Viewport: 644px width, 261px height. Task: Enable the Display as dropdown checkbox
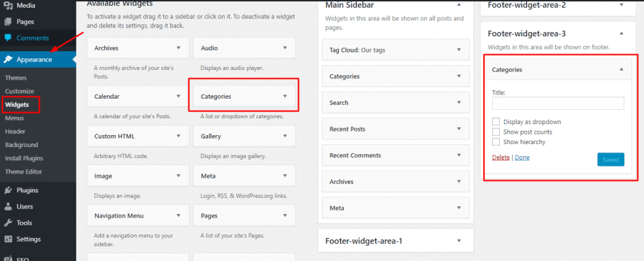click(x=496, y=122)
